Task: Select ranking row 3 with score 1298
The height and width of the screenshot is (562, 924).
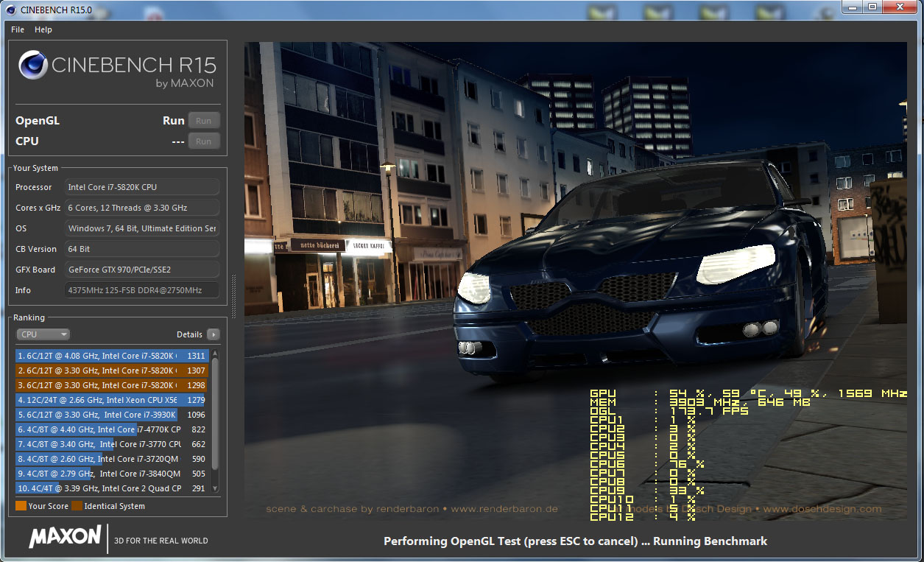Action: (112, 385)
